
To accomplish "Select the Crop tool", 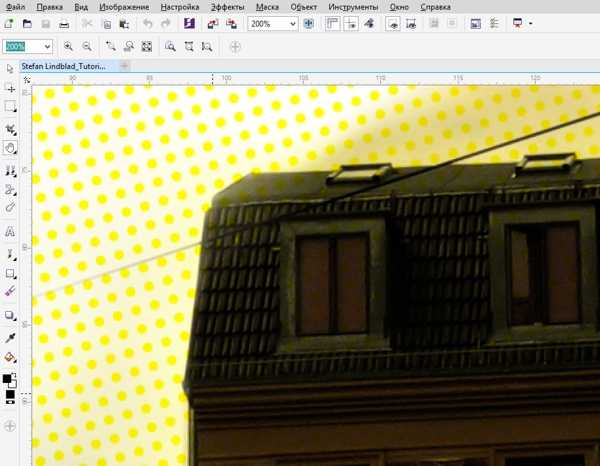I will (10, 130).
